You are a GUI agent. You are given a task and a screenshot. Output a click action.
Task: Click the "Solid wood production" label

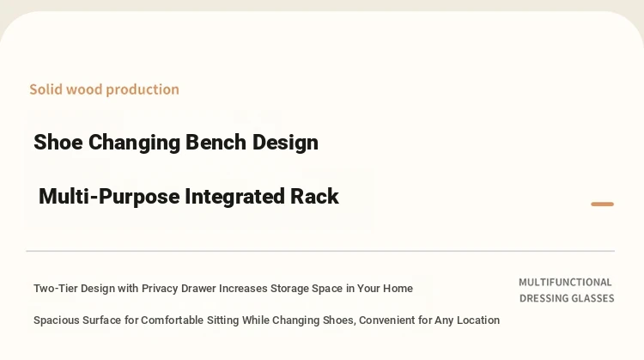point(104,89)
